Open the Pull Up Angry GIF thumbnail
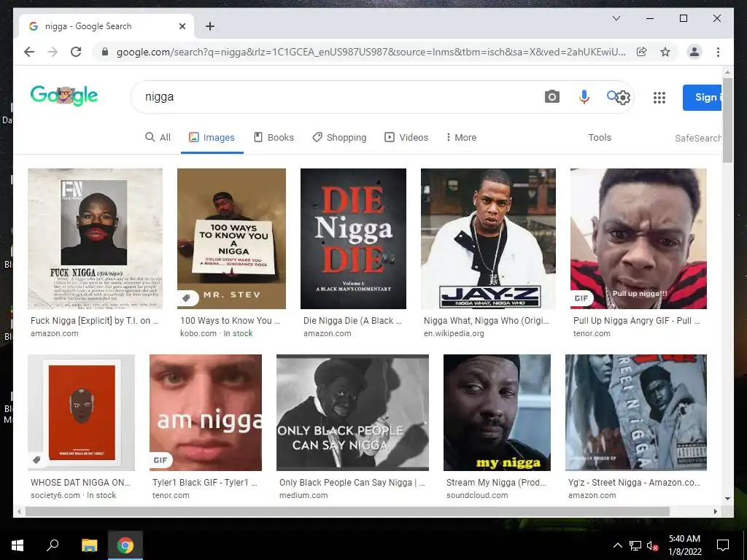This screenshot has width=747, height=560. (638, 238)
